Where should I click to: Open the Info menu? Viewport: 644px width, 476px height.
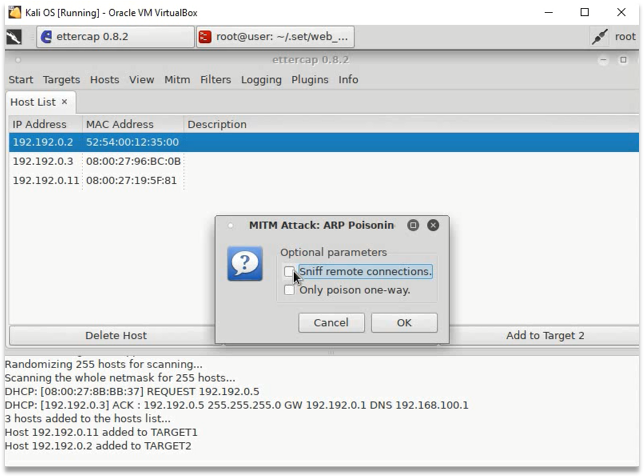tap(348, 79)
